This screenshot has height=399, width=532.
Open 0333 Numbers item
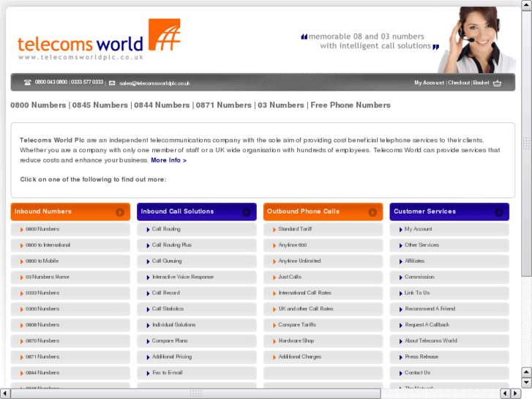click(70, 293)
